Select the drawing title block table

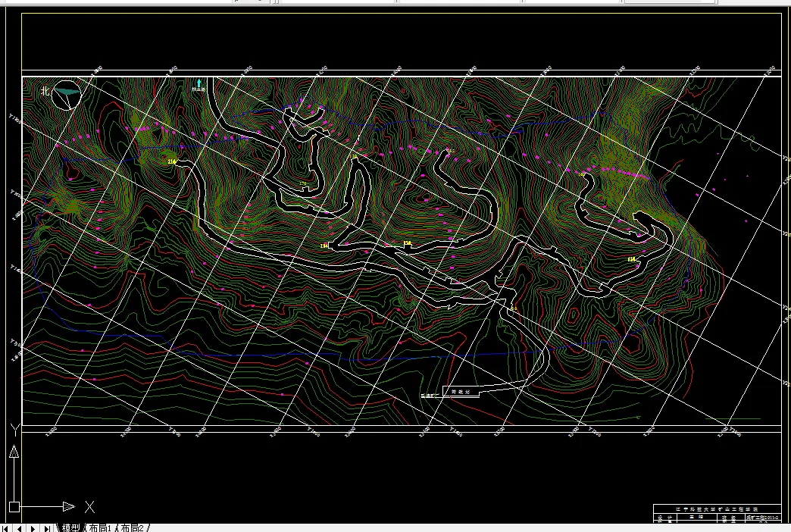[717, 513]
